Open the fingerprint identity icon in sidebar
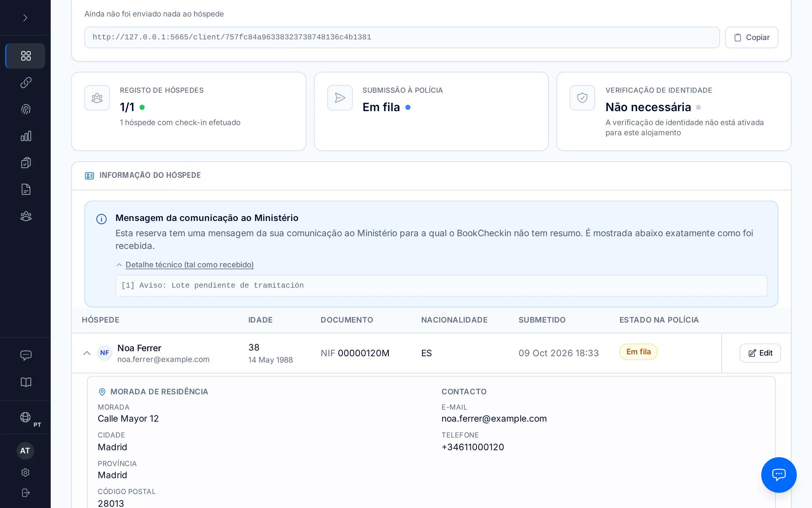The height and width of the screenshot is (508, 812). [25, 109]
